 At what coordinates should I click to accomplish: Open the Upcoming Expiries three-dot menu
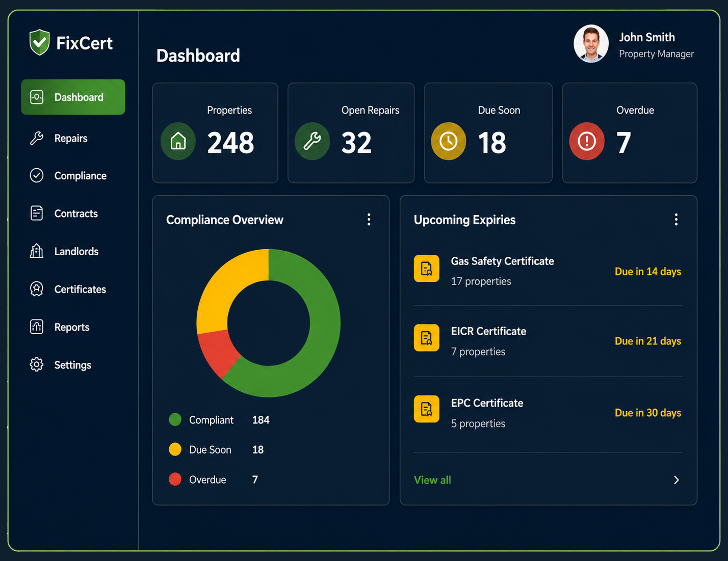point(676,220)
